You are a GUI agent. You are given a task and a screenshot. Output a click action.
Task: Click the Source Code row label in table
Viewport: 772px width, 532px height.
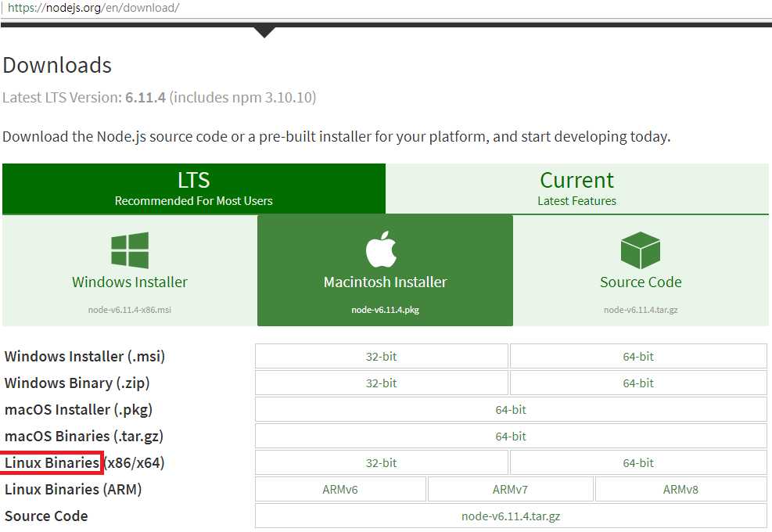coord(46,516)
